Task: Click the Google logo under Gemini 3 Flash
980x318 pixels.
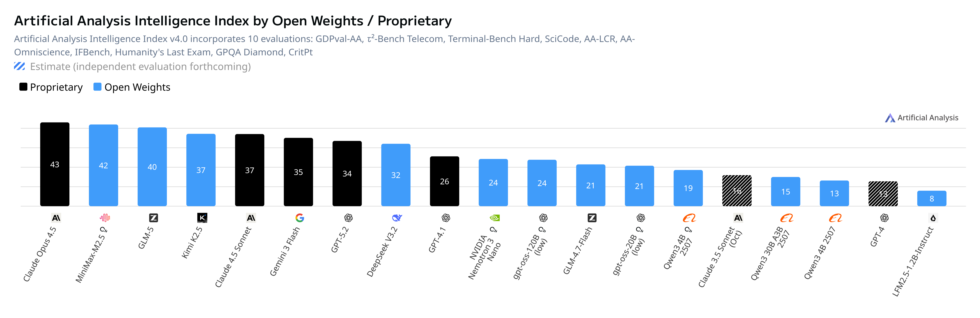Action: (299, 218)
